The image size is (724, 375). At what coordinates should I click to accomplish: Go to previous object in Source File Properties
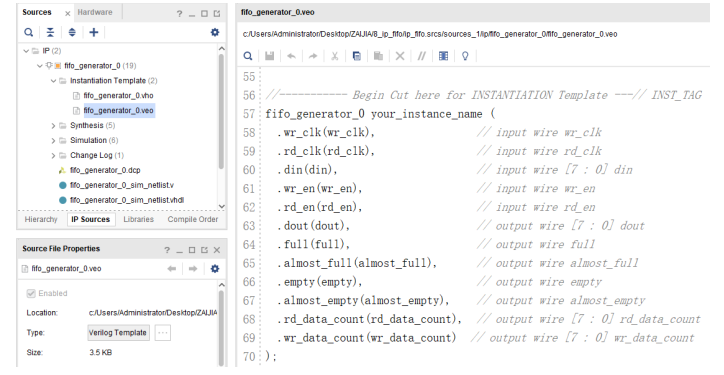[x=172, y=269]
